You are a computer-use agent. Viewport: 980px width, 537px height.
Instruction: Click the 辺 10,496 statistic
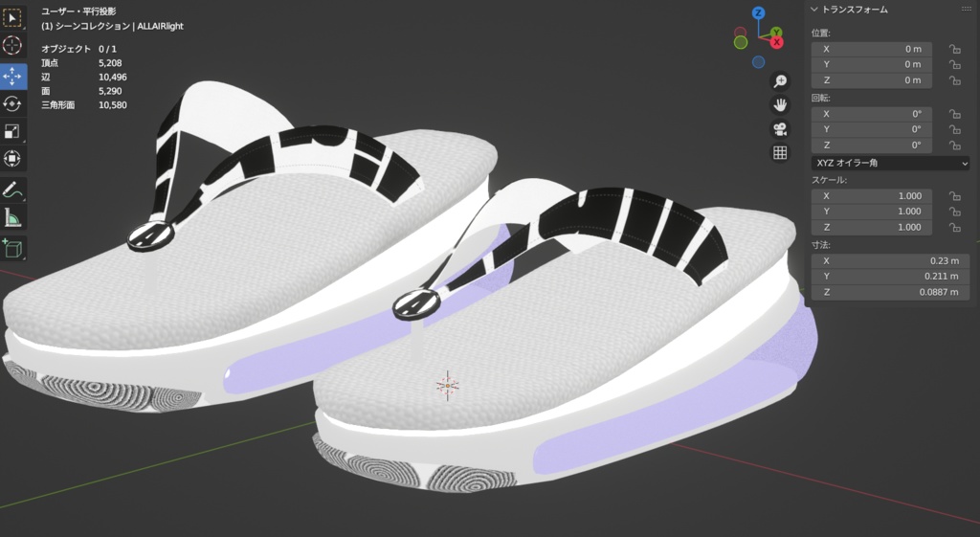(84, 77)
